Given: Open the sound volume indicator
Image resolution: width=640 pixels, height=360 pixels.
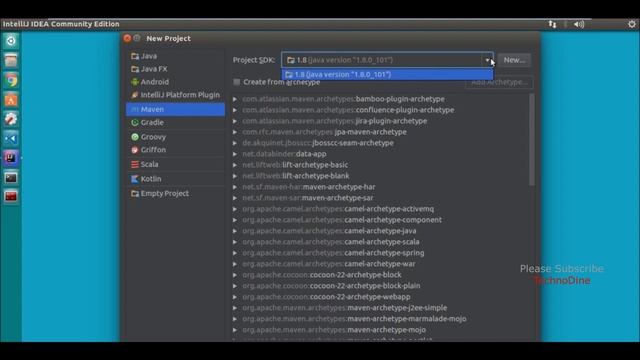Looking at the screenshot, I should [579, 24].
